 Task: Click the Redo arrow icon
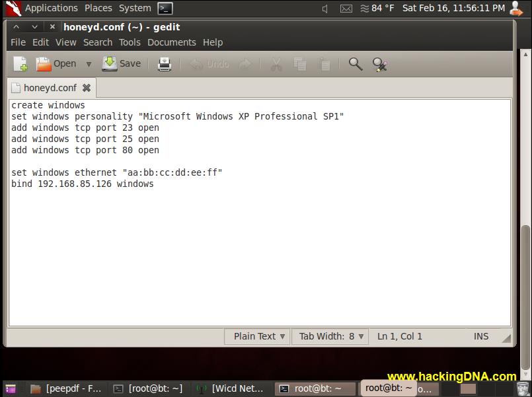pyautogui.click(x=245, y=63)
